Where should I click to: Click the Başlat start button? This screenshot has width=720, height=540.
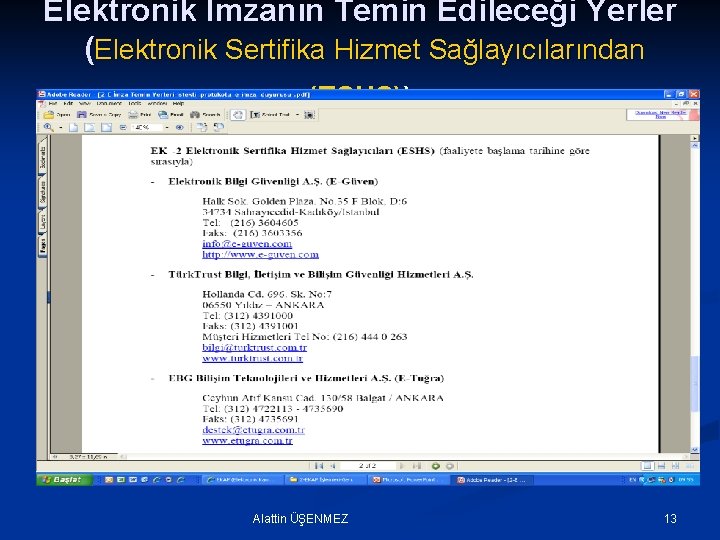point(64,479)
